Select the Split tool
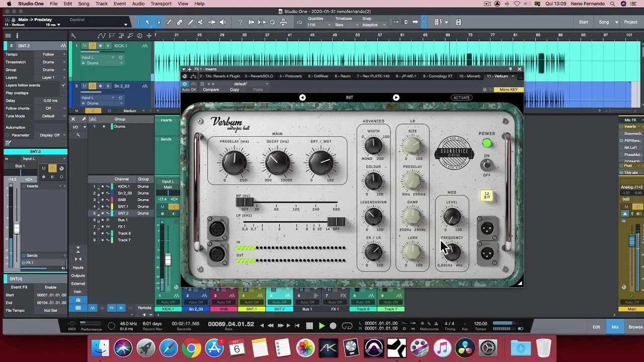The width and height of the screenshot is (644, 362). (169, 22)
